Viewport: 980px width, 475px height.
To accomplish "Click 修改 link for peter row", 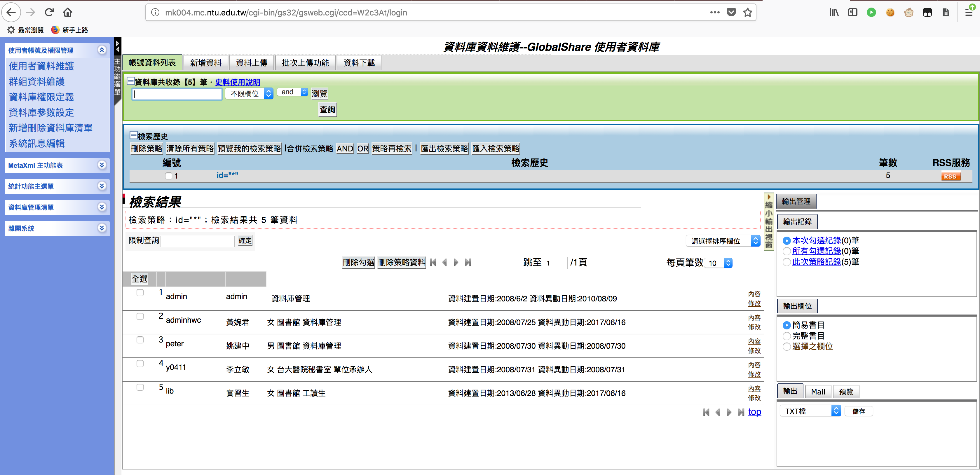I will (x=754, y=351).
